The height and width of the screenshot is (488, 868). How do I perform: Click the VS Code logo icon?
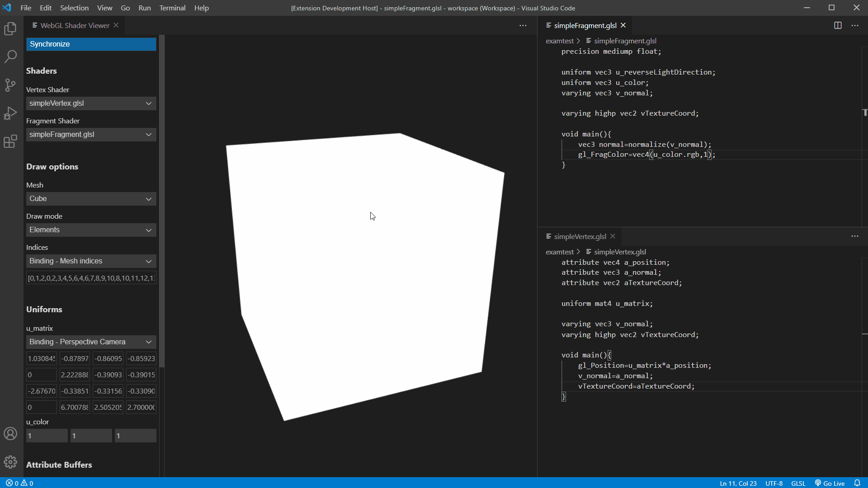click(x=7, y=8)
